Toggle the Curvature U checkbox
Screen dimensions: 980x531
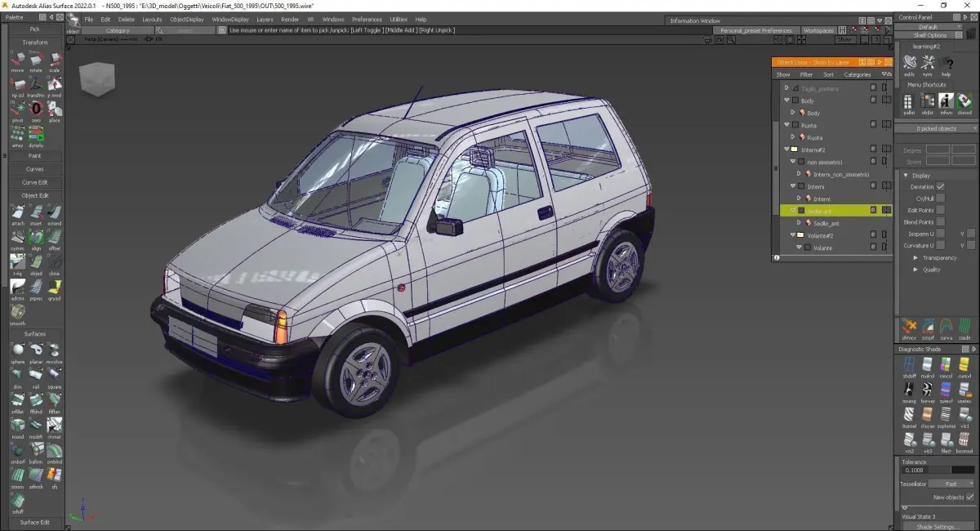coord(941,245)
